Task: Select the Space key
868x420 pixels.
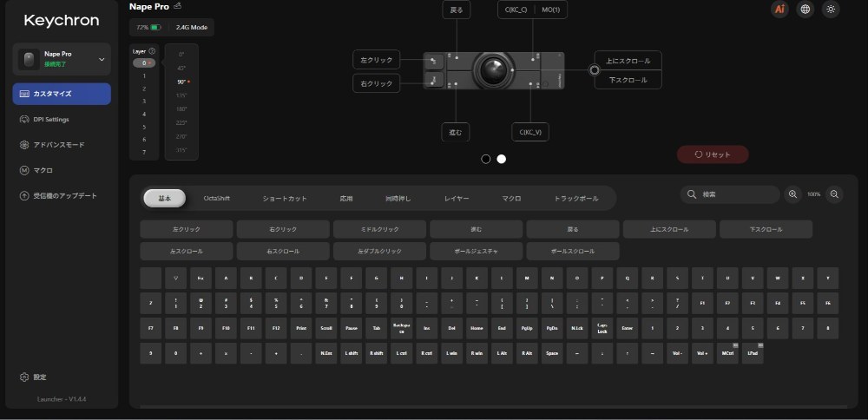Action: click(552, 353)
